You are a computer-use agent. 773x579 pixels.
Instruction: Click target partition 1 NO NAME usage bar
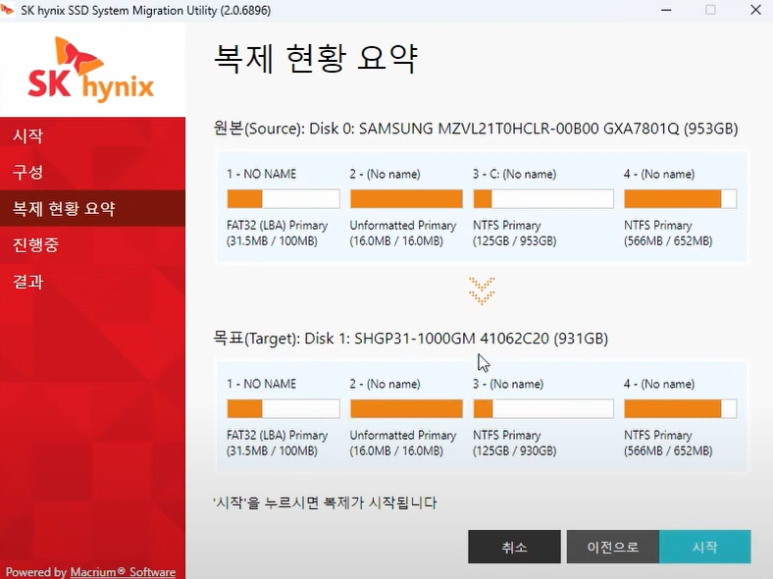[283, 409]
